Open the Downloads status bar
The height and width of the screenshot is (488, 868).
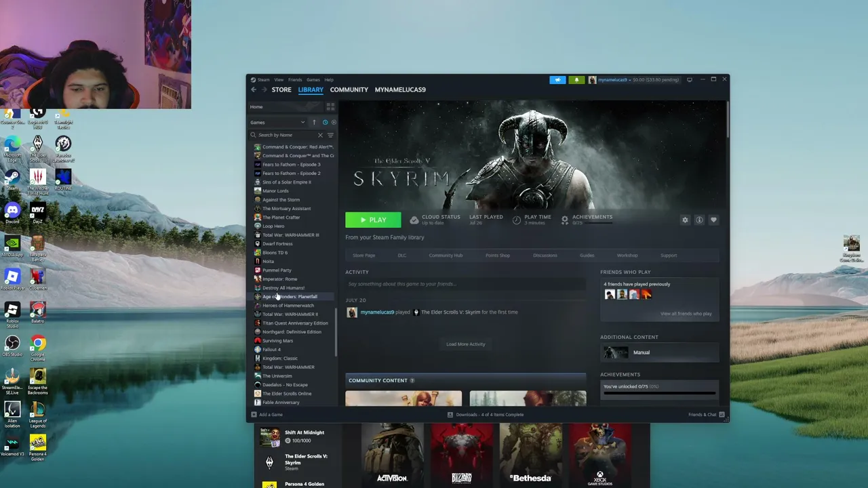click(486, 415)
